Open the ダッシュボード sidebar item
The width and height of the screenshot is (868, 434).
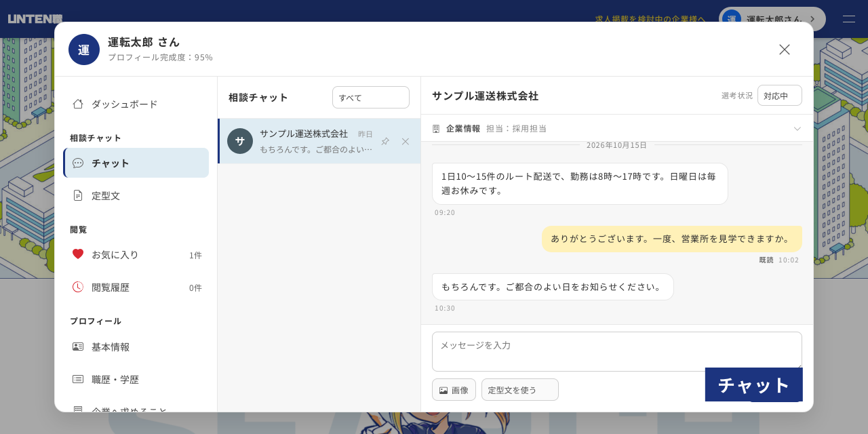coord(136,104)
